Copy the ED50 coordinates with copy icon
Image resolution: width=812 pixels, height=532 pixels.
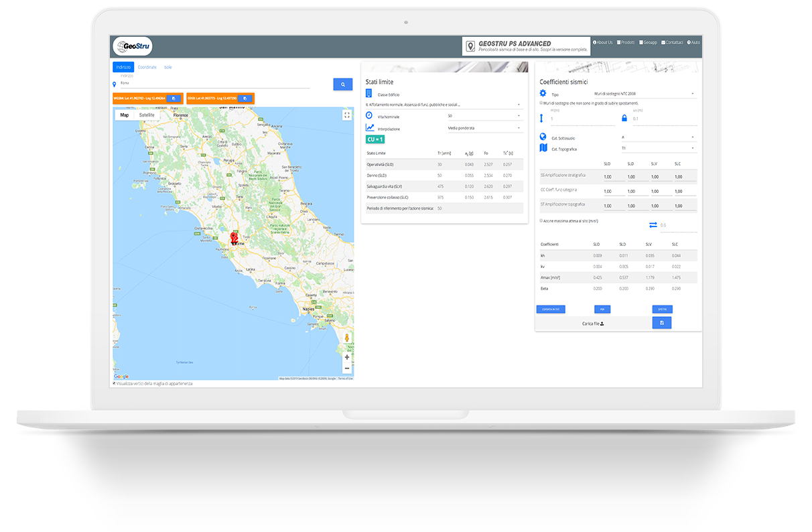click(245, 98)
